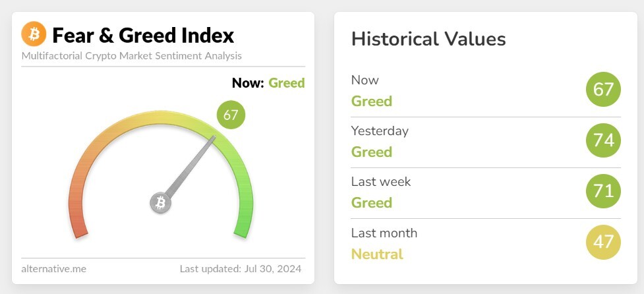Viewport: 644px width, 294px height.
Task: Click the gauge needle pointer
Action: 190,166
